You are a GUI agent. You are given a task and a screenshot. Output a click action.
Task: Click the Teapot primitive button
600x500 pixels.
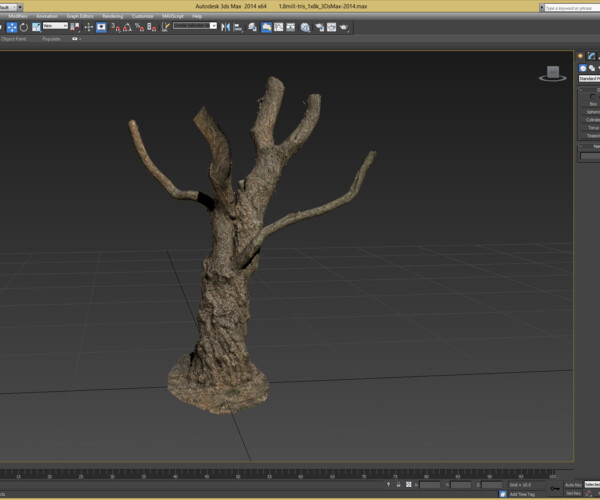(x=591, y=136)
